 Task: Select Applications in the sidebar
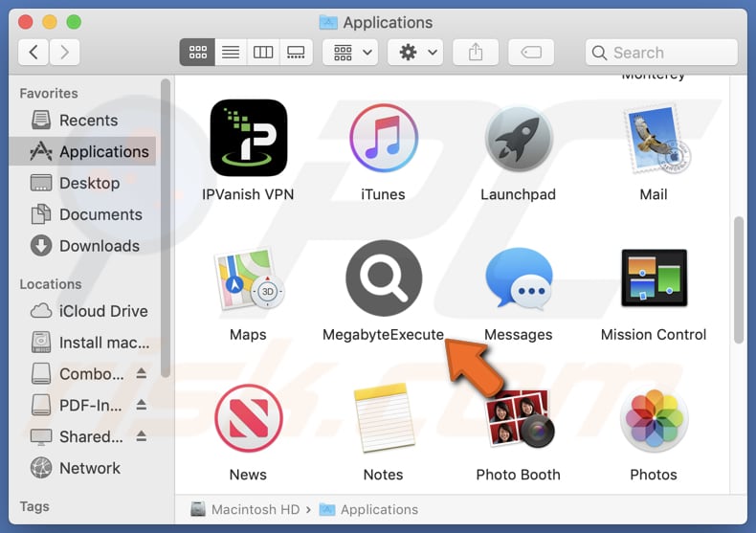82,151
